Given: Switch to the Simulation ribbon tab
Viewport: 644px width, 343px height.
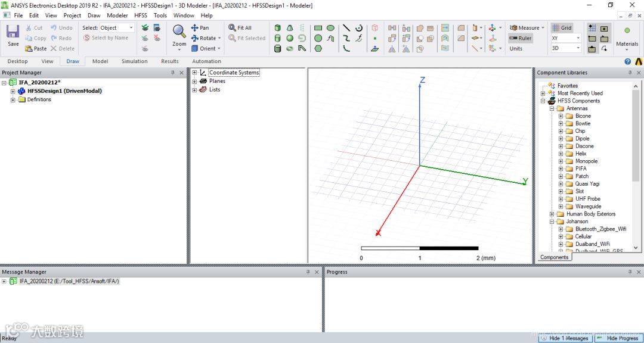Looking at the screenshot, I should [x=134, y=61].
